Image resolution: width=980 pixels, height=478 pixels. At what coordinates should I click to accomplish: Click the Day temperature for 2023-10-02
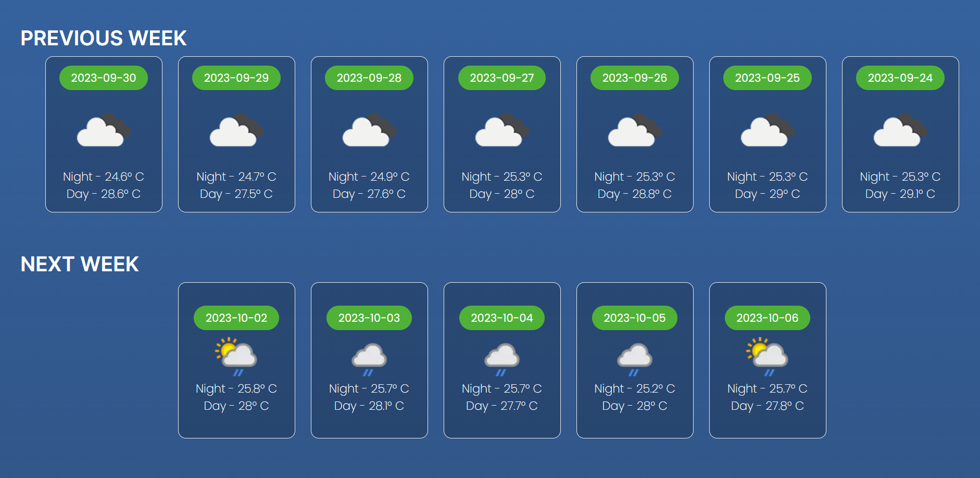point(236,406)
